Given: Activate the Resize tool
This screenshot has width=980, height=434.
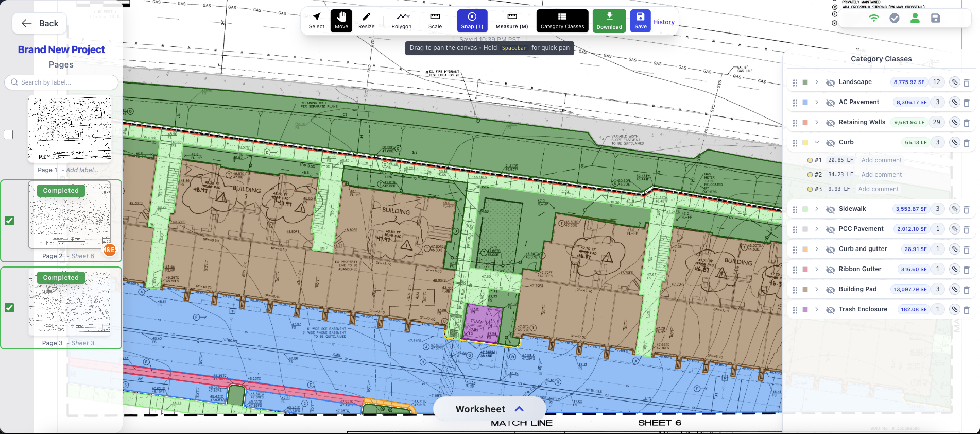Looking at the screenshot, I should 366,21.
